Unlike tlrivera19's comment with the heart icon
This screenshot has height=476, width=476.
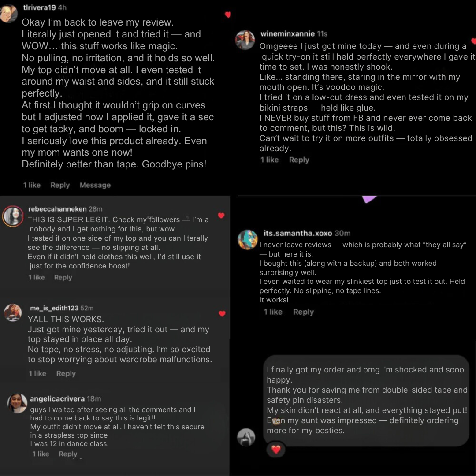click(228, 15)
